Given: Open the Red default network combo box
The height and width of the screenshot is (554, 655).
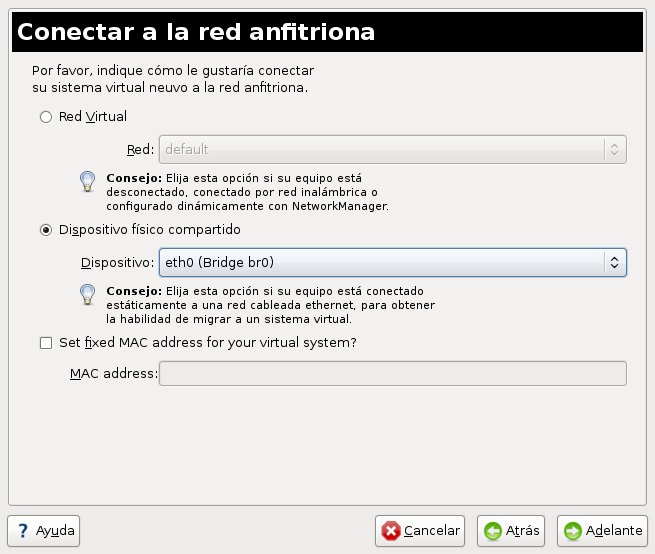Looking at the screenshot, I should tap(393, 149).
